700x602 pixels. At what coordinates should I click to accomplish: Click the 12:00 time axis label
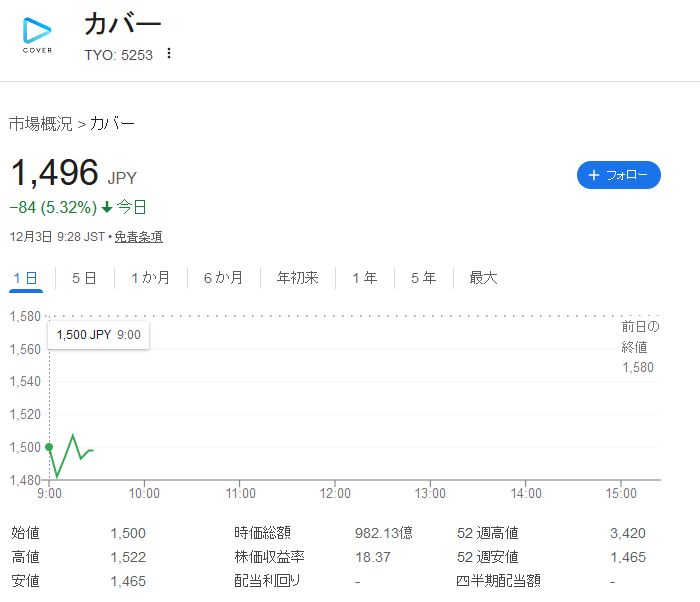[335, 493]
